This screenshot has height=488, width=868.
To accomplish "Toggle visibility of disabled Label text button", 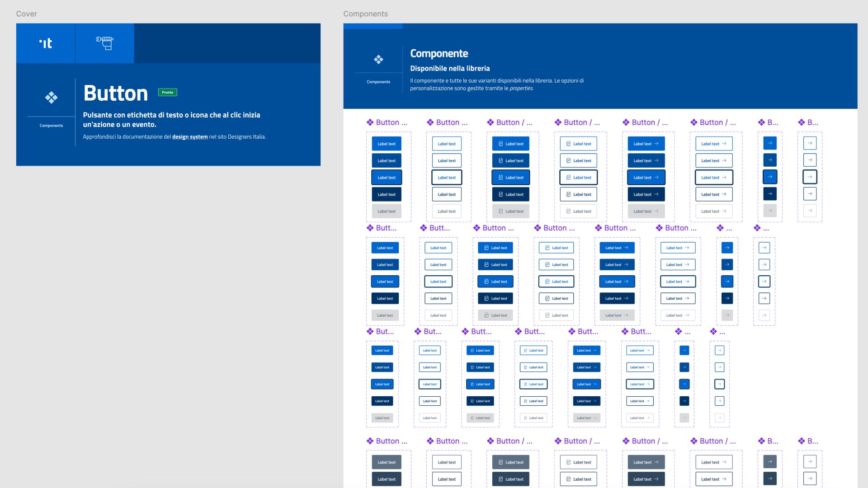I will [387, 211].
